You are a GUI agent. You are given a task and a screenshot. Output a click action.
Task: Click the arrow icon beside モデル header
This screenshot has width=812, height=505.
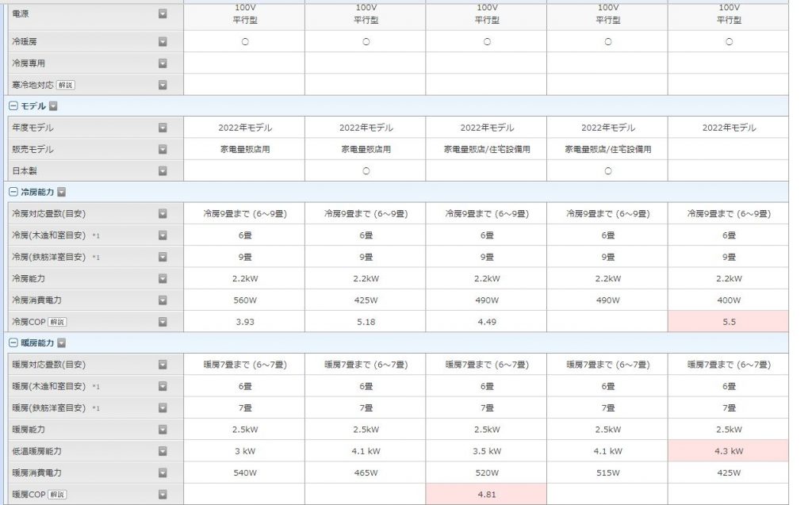(x=53, y=106)
